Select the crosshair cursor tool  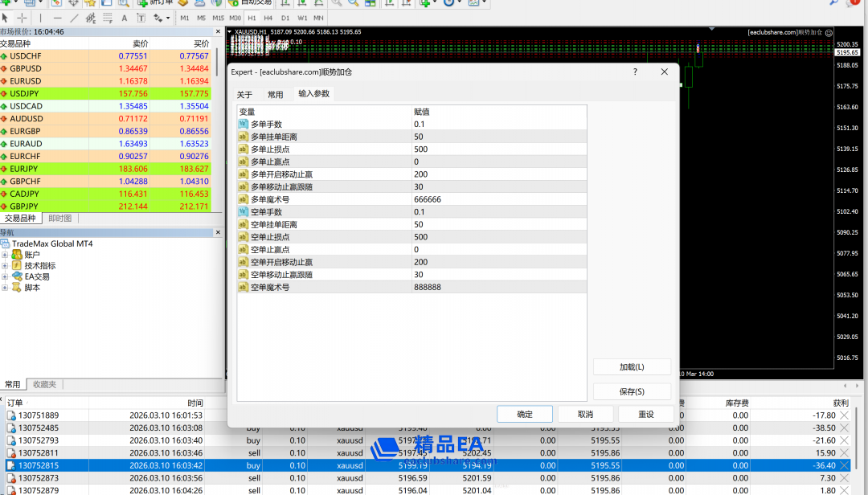22,18
